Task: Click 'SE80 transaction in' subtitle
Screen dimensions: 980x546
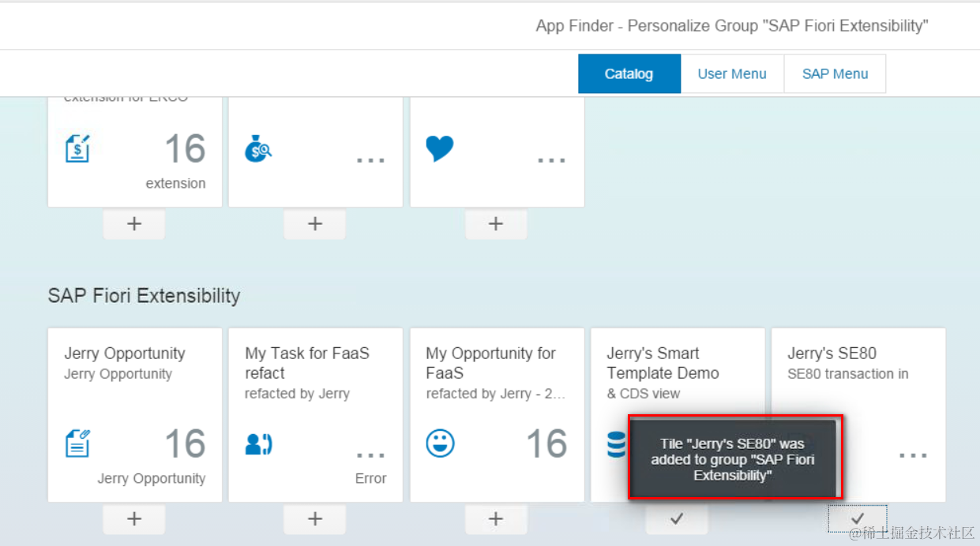Action: pos(848,374)
